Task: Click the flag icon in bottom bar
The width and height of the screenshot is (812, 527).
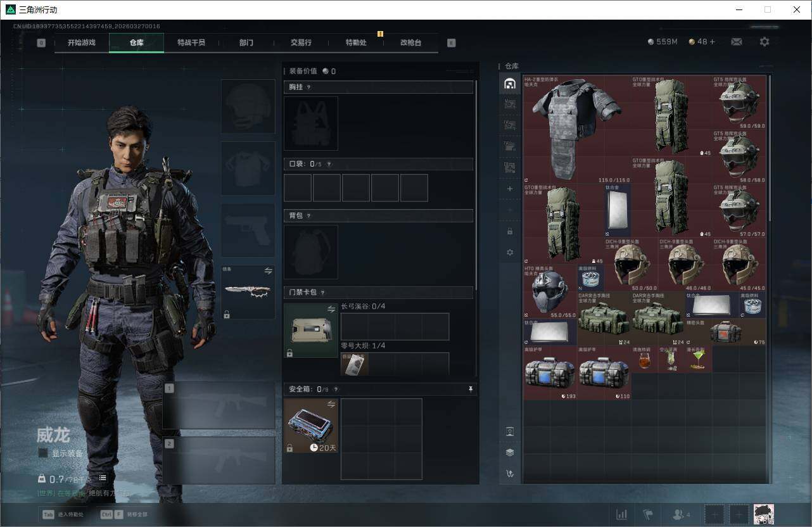Action: coord(648,514)
